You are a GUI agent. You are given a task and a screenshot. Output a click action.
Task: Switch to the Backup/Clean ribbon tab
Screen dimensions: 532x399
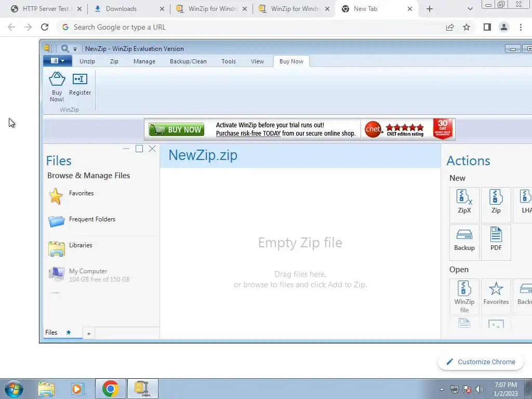pos(188,61)
